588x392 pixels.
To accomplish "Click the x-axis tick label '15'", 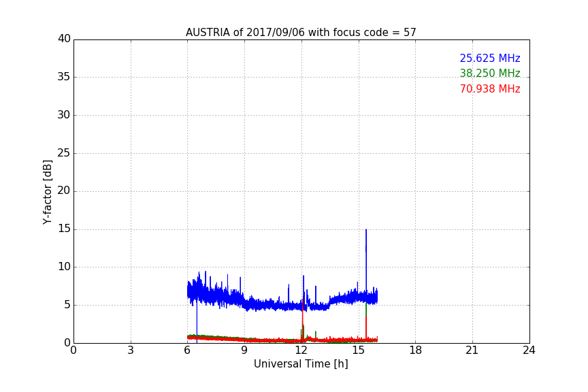I will click(x=359, y=350).
